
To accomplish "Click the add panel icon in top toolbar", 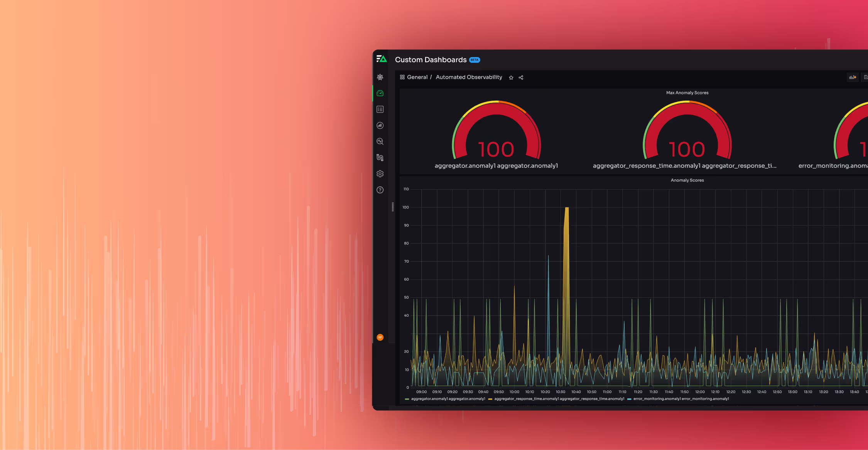I will point(853,77).
